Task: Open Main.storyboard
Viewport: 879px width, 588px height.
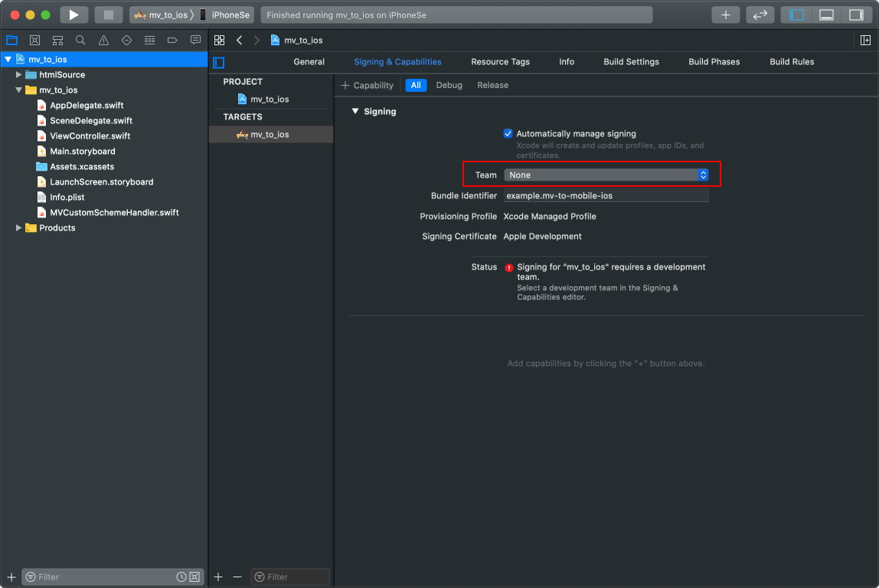Action: coord(83,152)
